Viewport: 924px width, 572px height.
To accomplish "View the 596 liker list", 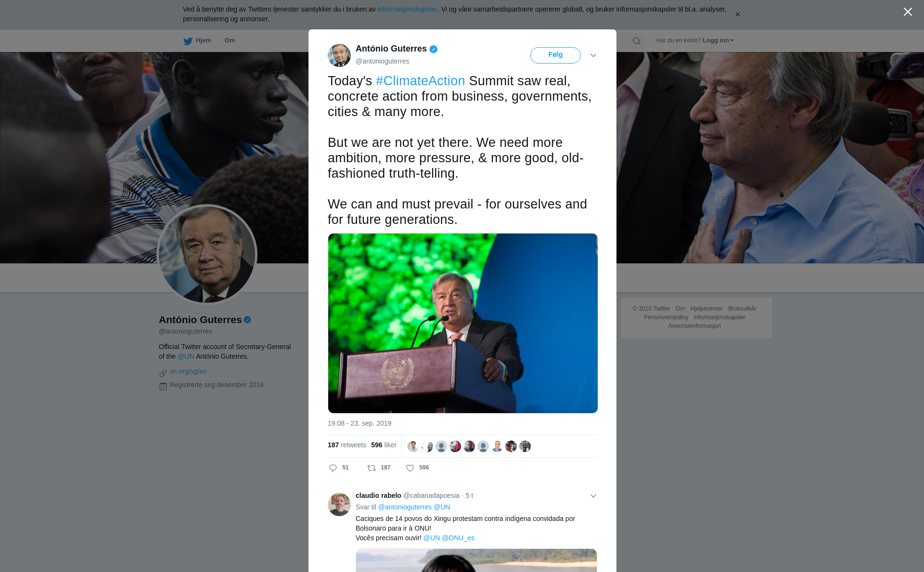I will 384,445.
